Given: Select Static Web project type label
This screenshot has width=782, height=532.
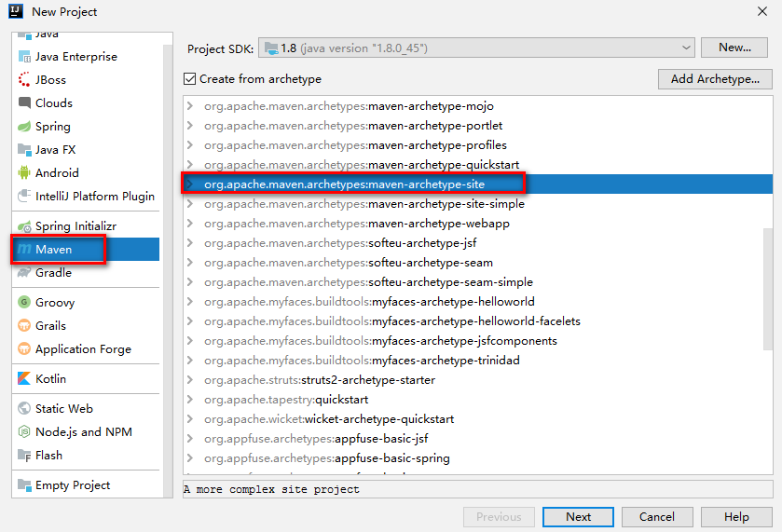Looking at the screenshot, I should pyautogui.click(x=63, y=409).
